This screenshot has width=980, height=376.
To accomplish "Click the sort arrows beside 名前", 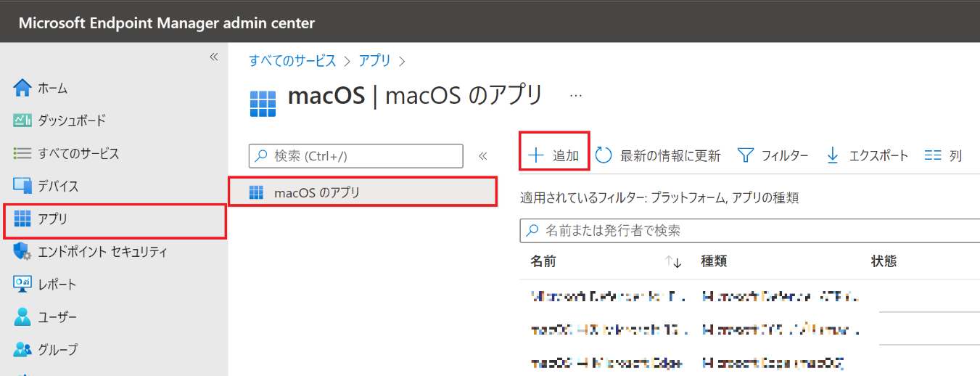I will (x=673, y=262).
